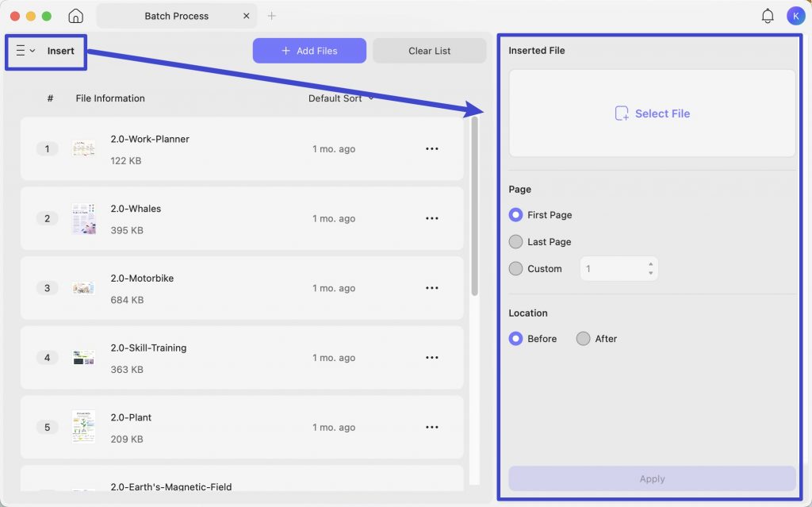Viewport: 812px width, 507px height.
Task: Click the 684 KB file size
Action: pyautogui.click(x=127, y=300)
